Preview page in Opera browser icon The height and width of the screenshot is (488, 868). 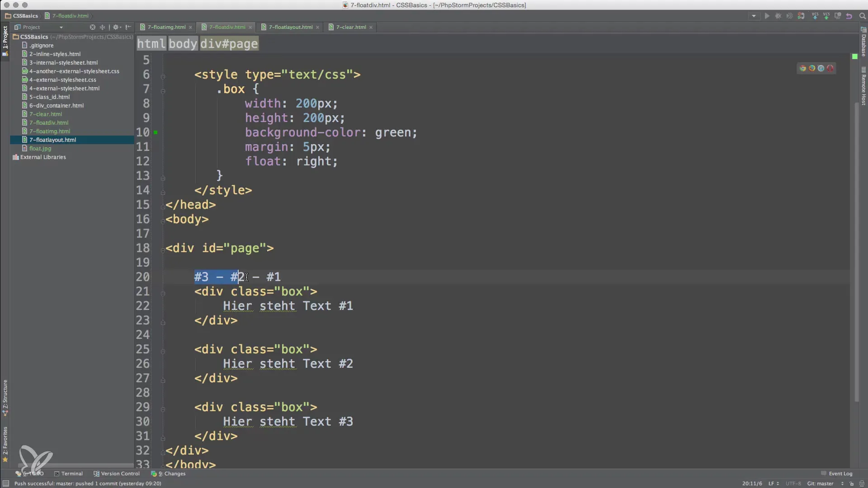pos(830,68)
